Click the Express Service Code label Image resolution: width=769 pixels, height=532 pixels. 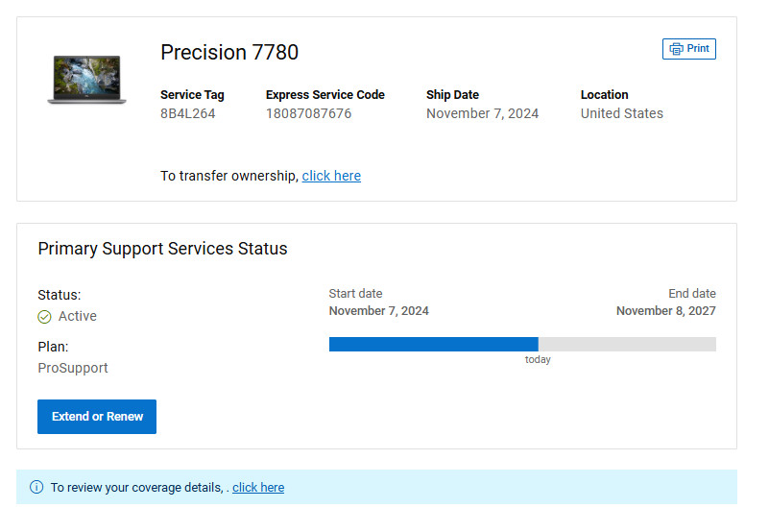tap(325, 95)
